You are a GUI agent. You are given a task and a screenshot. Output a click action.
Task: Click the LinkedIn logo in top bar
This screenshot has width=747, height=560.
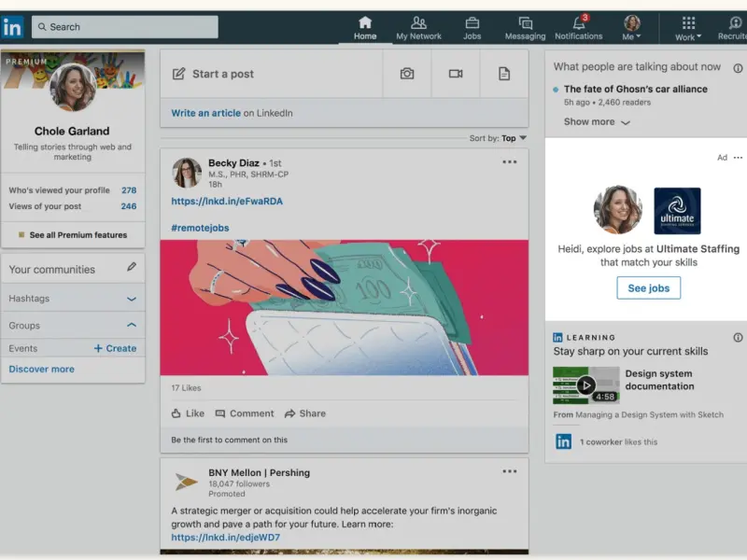tap(12, 27)
